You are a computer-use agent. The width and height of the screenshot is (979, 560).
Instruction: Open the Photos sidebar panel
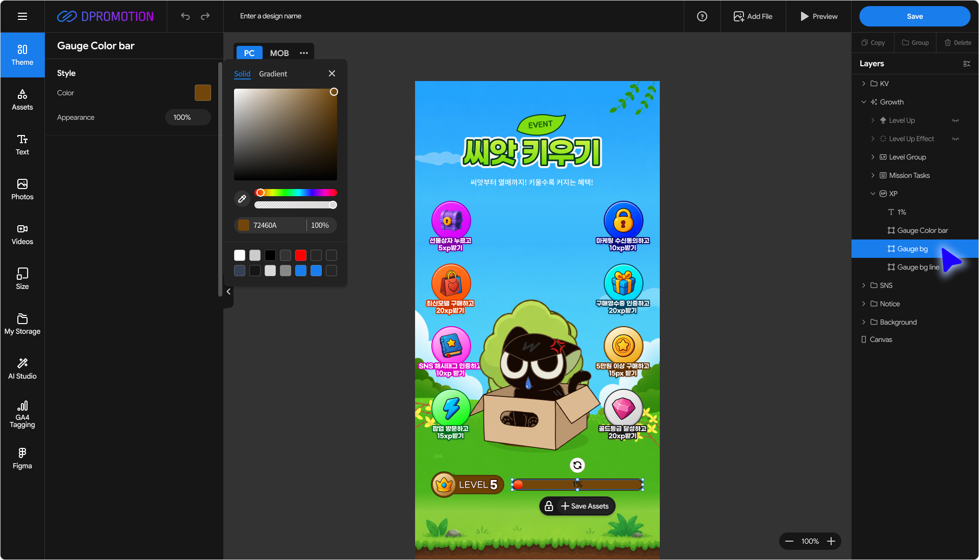tap(22, 190)
